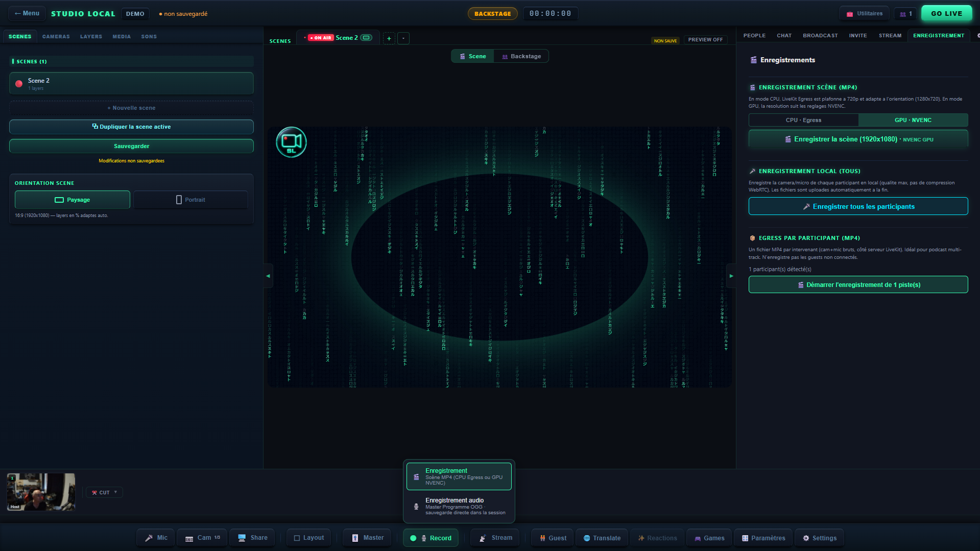Click the NON SAUVE status badge

point(665,41)
